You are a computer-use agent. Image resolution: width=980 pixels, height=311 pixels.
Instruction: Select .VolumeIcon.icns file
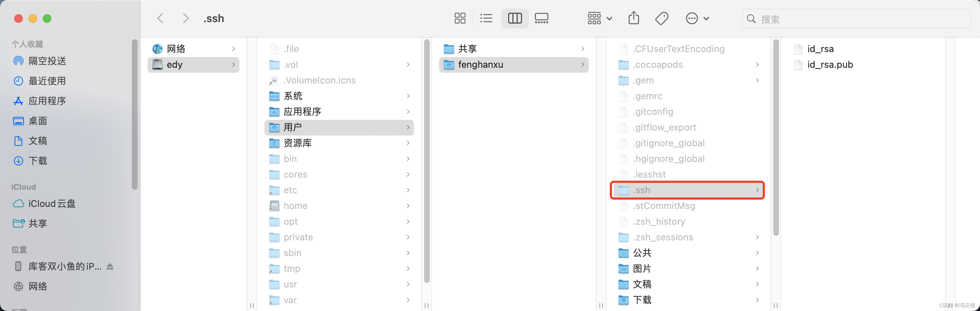[339, 80]
